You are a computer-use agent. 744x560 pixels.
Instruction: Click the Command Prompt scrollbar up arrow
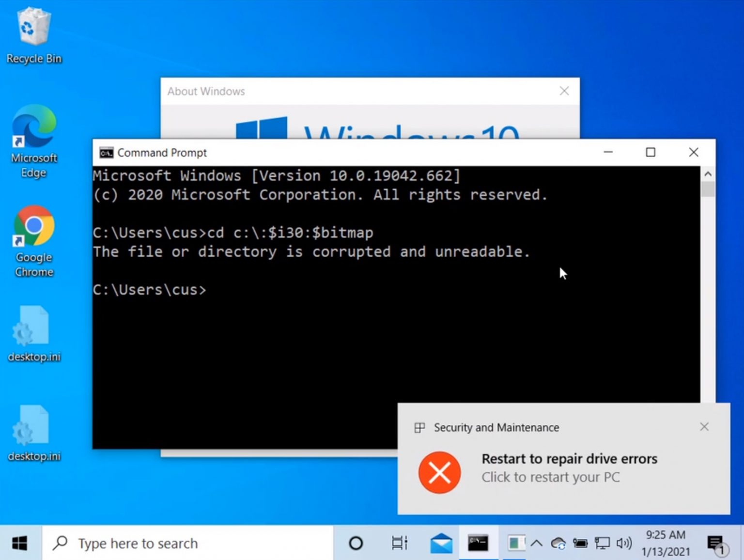coord(708,174)
